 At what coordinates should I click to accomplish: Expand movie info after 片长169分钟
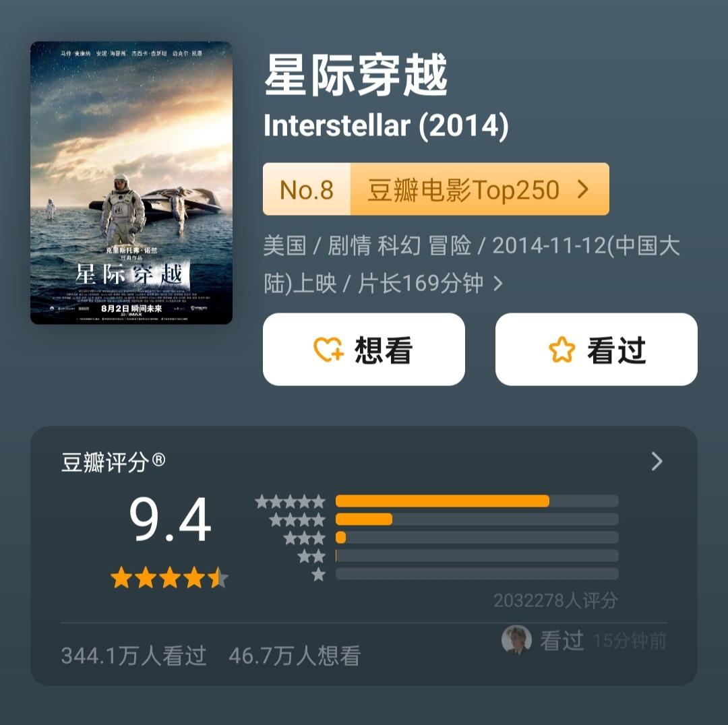pos(498,284)
